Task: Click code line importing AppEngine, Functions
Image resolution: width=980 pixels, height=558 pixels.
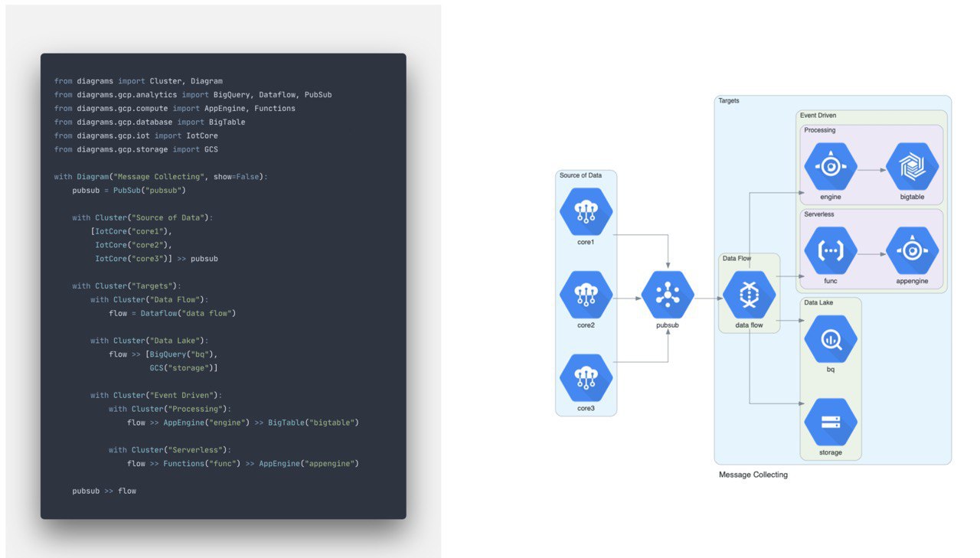Action: point(175,109)
